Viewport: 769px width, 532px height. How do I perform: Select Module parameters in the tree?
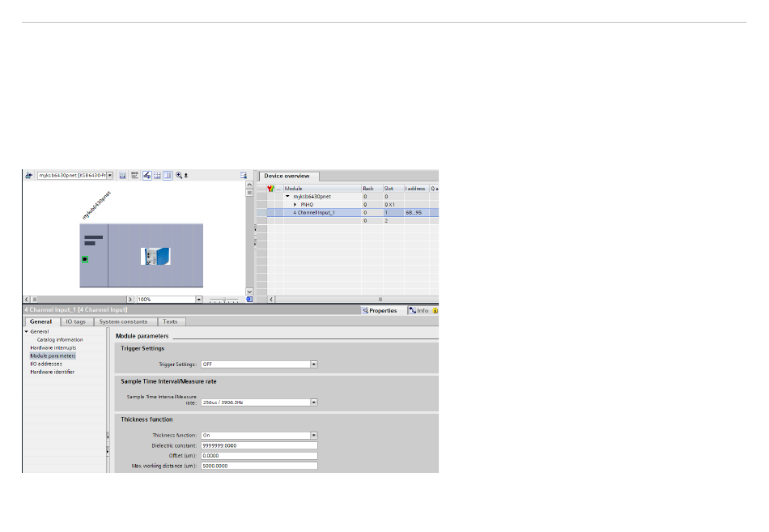pos(53,355)
